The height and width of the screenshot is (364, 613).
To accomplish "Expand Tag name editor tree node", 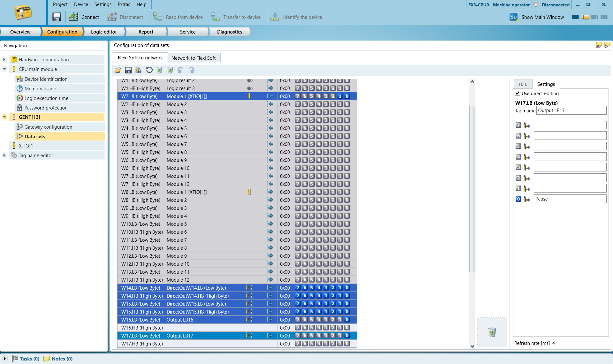I will [4, 155].
